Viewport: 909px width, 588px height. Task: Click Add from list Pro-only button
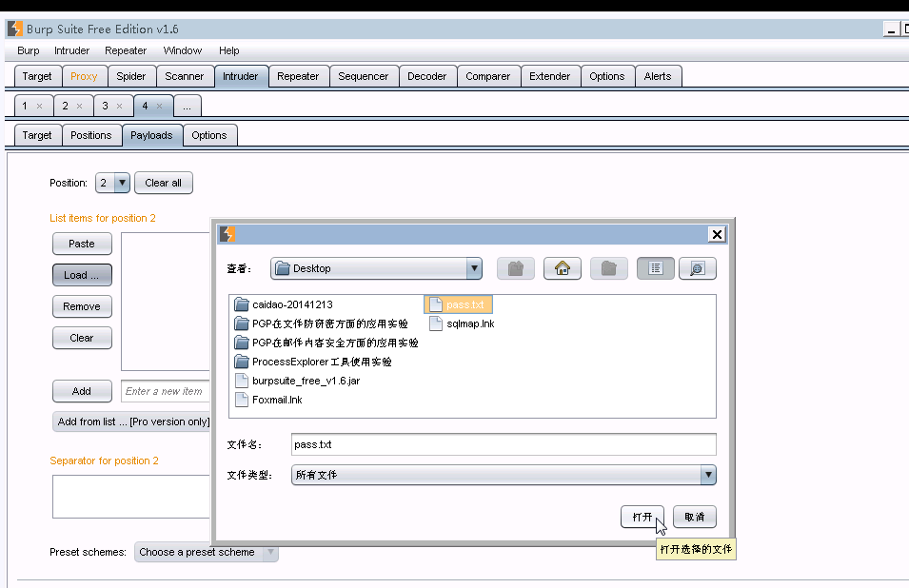pos(131,421)
